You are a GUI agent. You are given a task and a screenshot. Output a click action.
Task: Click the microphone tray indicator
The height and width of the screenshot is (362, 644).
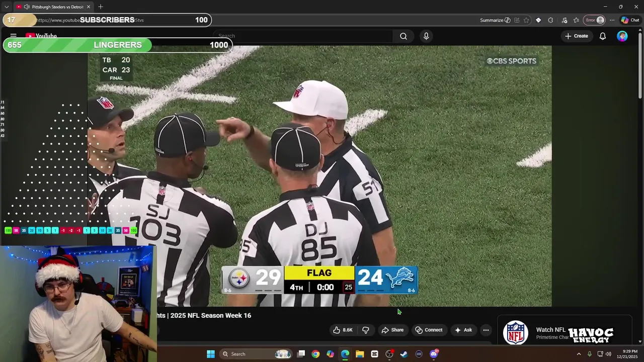pos(590,354)
